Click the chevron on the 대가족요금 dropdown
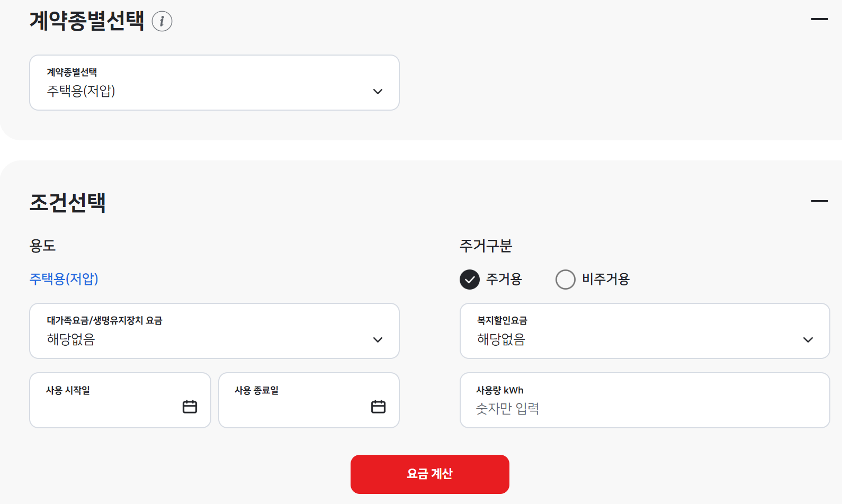The width and height of the screenshot is (842, 504). point(378,339)
